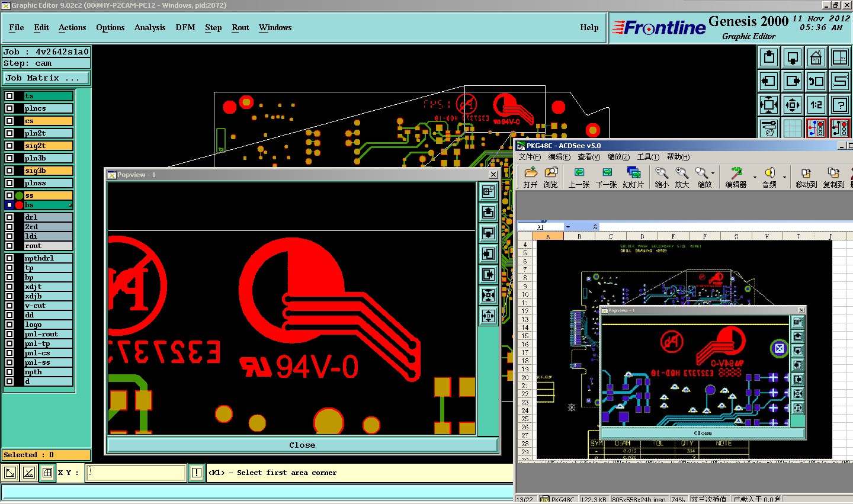853x504 pixels.
Task: Toggle checkbox for the ts layer
Action: [9, 96]
